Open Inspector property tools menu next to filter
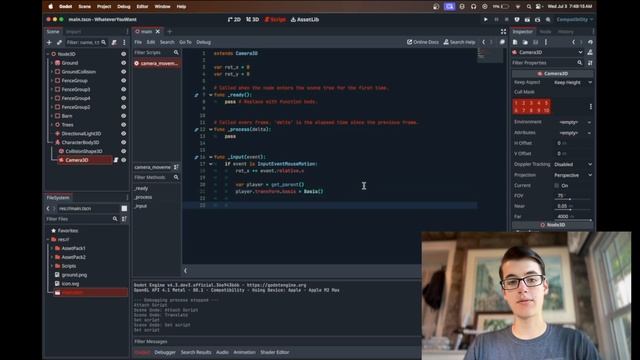 (590, 63)
